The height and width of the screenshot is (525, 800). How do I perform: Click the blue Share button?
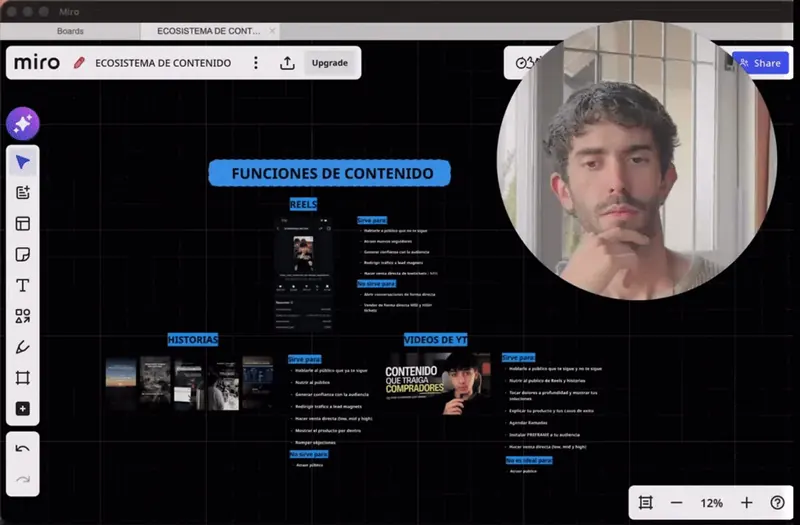click(x=760, y=63)
